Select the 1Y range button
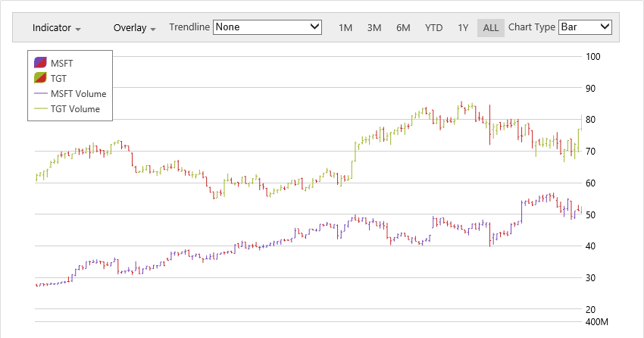The image size is (644, 338). (x=463, y=28)
